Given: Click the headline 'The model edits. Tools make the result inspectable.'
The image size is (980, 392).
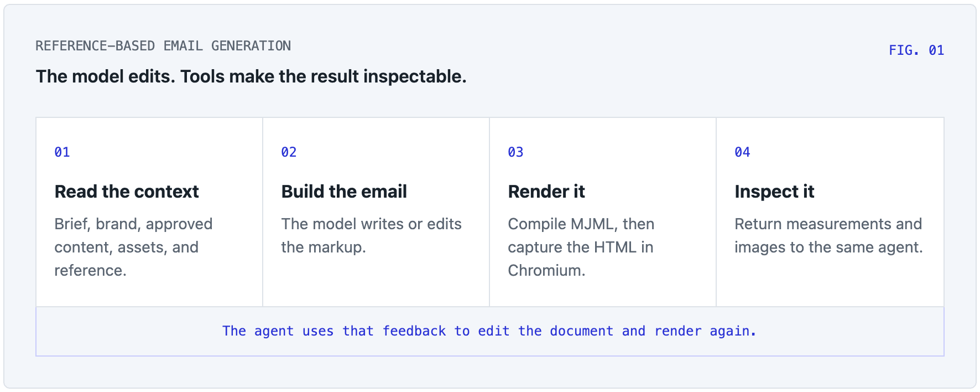Looking at the screenshot, I should 251,76.
